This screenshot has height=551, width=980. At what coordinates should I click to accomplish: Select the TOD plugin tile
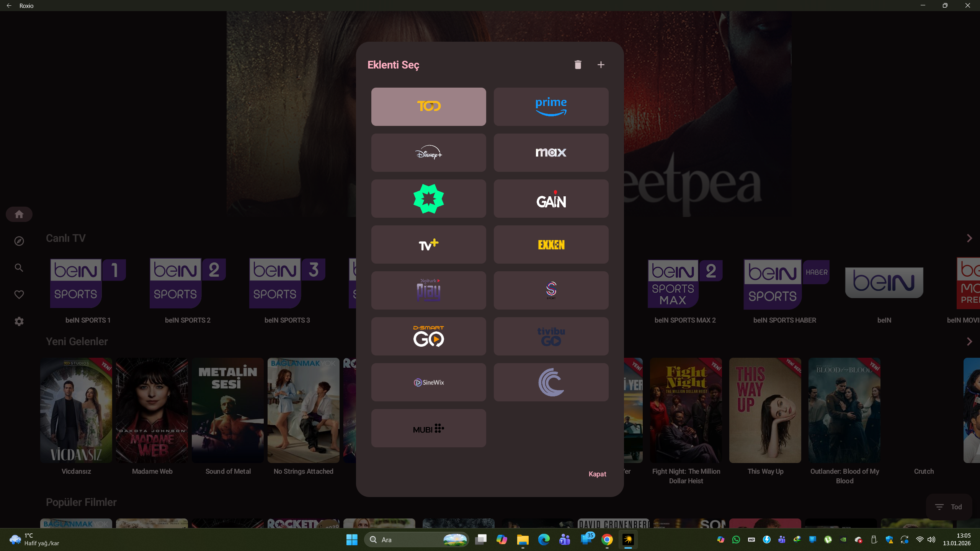[429, 107]
